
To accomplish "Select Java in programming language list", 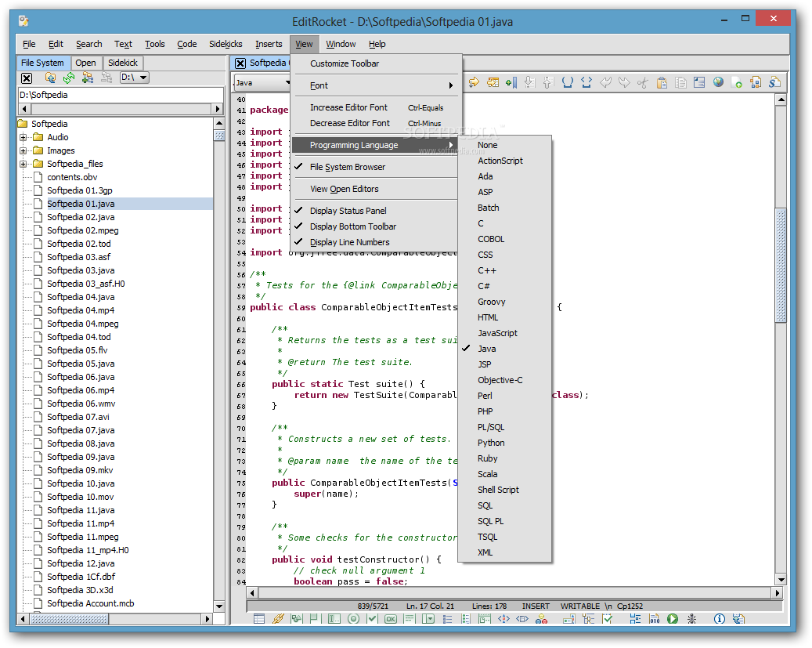I will coord(505,349).
